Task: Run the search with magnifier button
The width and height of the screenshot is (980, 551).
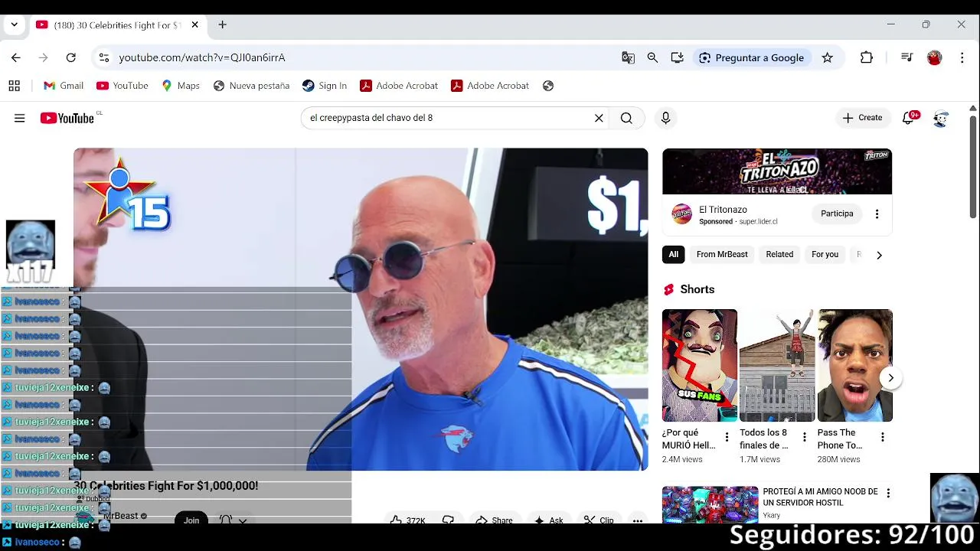Action: pos(626,118)
